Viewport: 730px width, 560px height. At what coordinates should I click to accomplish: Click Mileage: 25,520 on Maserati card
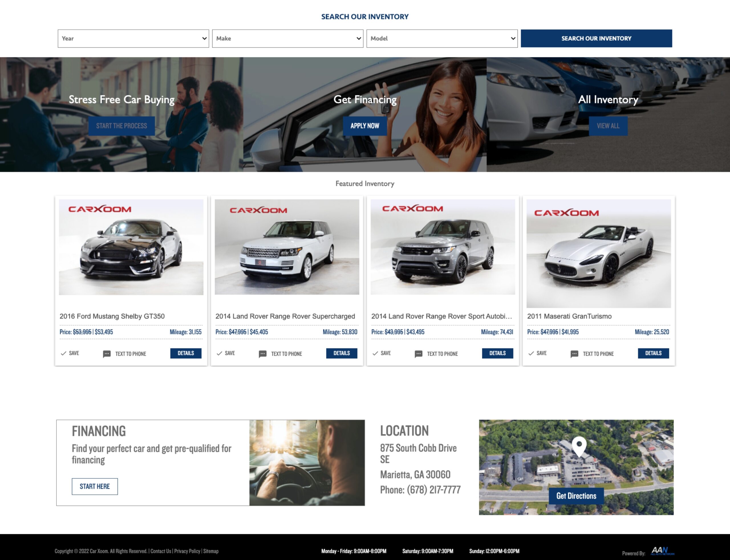coord(652,332)
